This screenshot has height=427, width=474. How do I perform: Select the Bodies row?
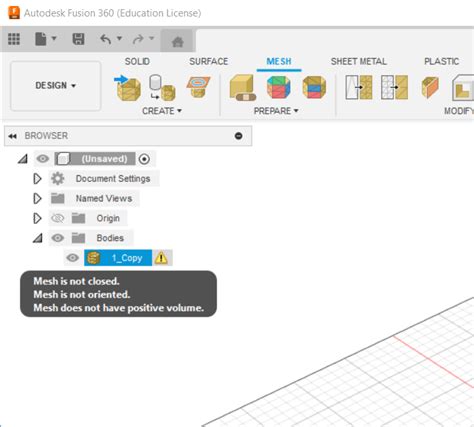click(91, 238)
